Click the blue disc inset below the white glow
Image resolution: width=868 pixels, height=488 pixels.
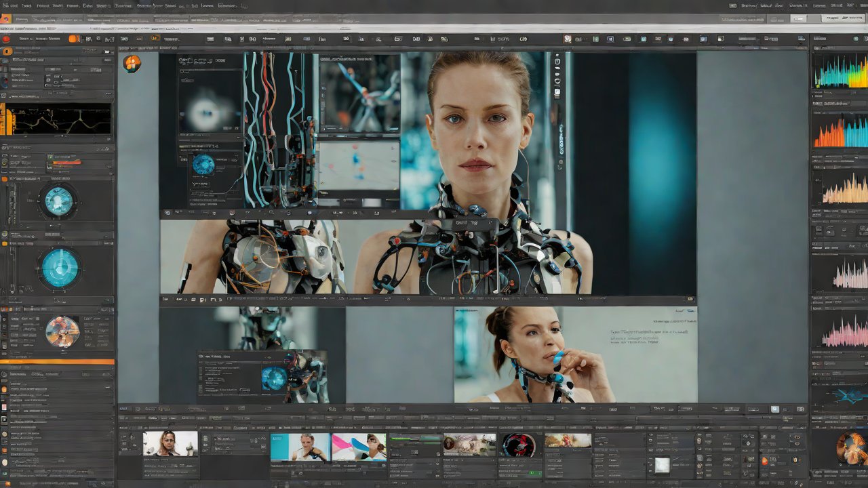pyautogui.click(x=203, y=164)
